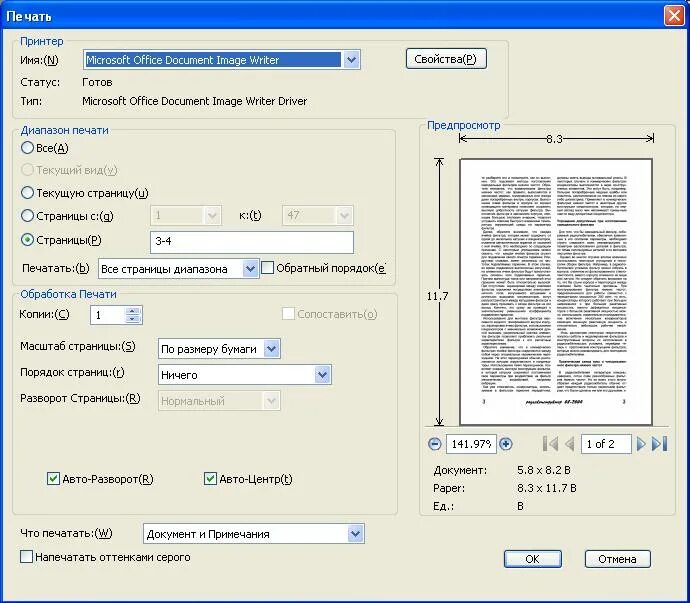Click the document page preview thumbnail
The image size is (690, 603).
pos(556,291)
